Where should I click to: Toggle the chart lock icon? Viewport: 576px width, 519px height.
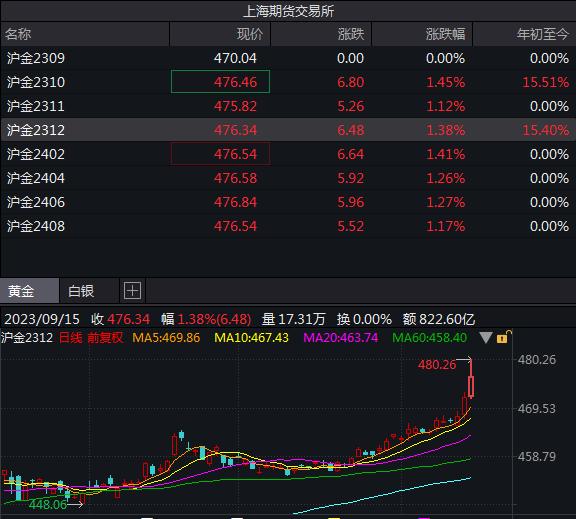coord(504,337)
